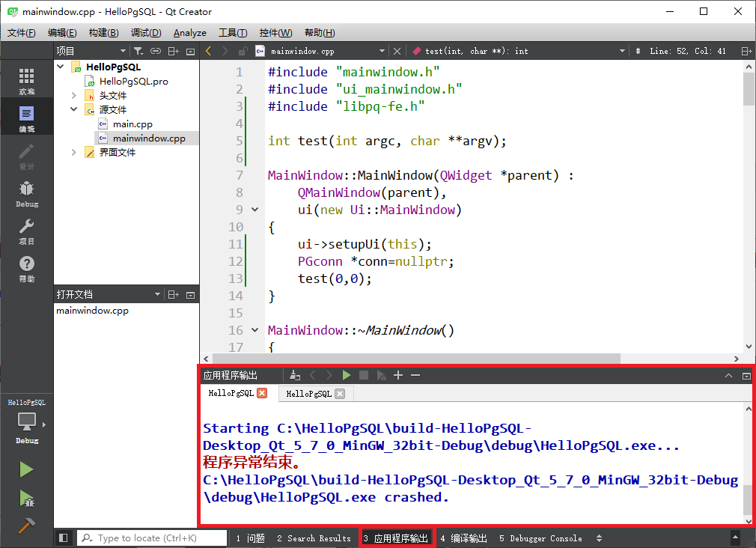This screenshot has height=548, width=756.
Task: Synchronize with editor using link icon
Action: (x=156, y=51)
